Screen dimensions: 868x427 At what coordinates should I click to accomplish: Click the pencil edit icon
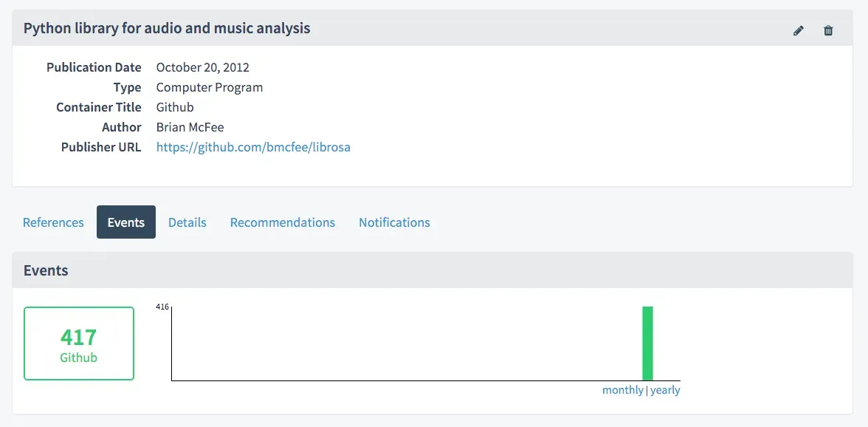[798, 30]
